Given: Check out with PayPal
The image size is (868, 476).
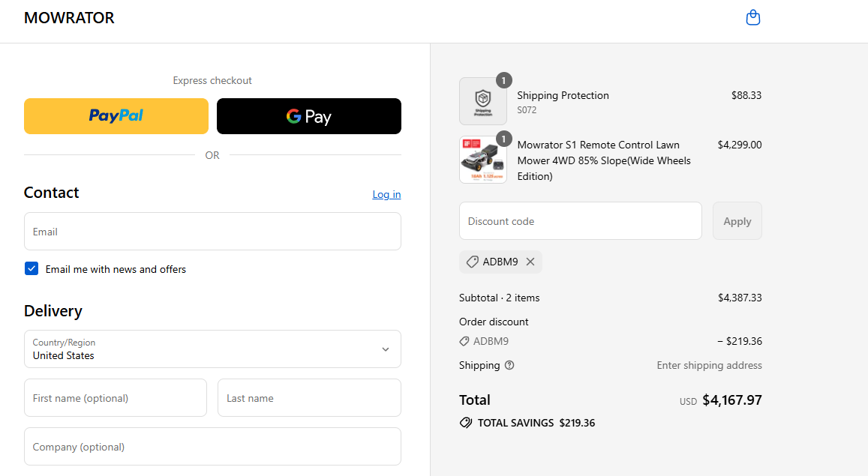Looking at the screenshot, I should point(116,116).
